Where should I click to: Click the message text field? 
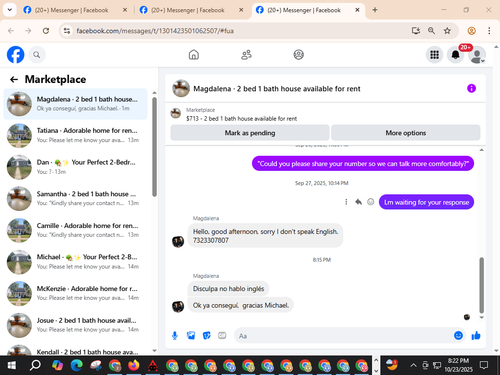pos(343,336)
